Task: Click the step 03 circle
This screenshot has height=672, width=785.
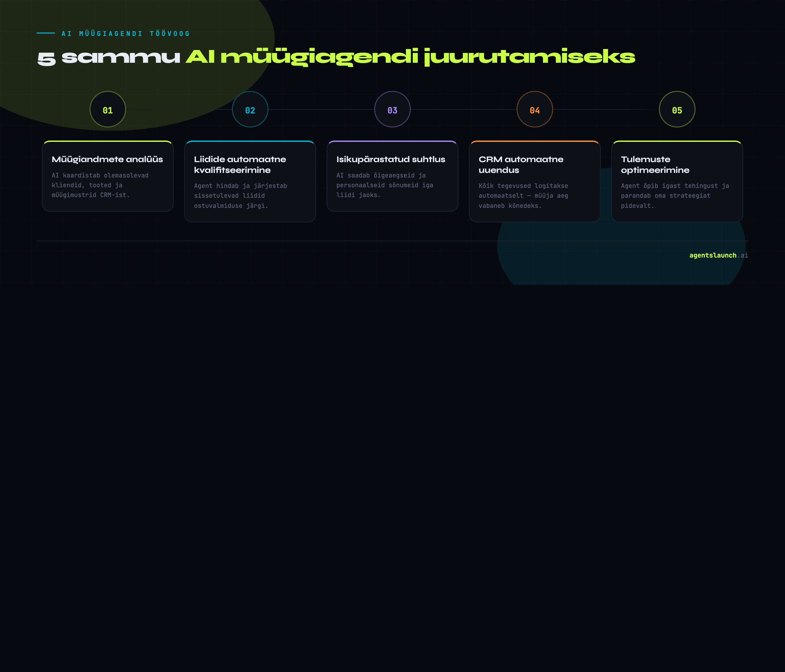Action: click(x=392, y=109)
